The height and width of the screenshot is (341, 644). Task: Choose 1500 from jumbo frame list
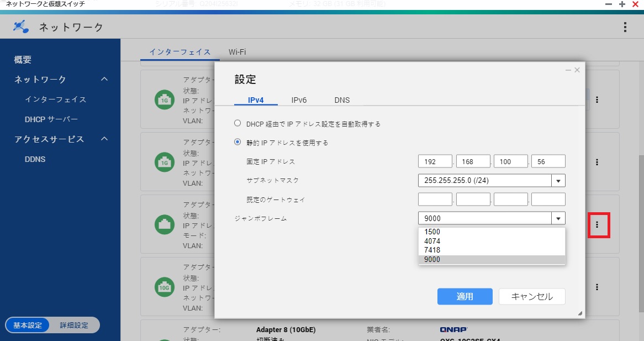coord(432,232)
